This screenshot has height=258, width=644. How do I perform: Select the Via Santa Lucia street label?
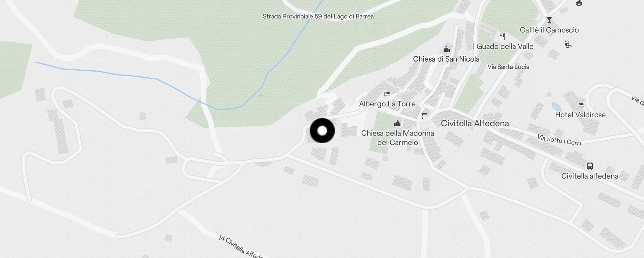(508, 67)
